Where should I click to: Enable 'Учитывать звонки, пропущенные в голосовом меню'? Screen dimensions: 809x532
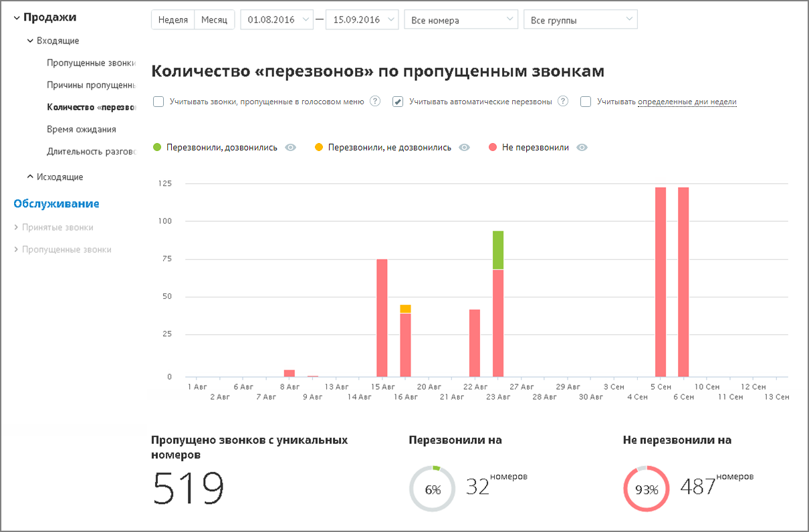coord(158,102)
